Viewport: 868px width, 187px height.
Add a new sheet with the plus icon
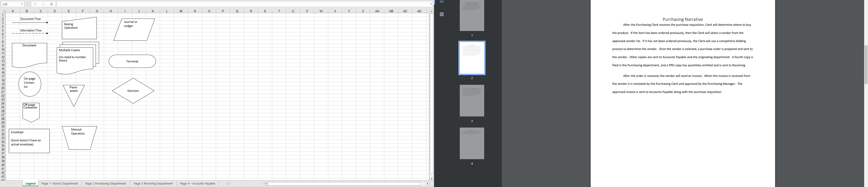(x=228, y=184)
